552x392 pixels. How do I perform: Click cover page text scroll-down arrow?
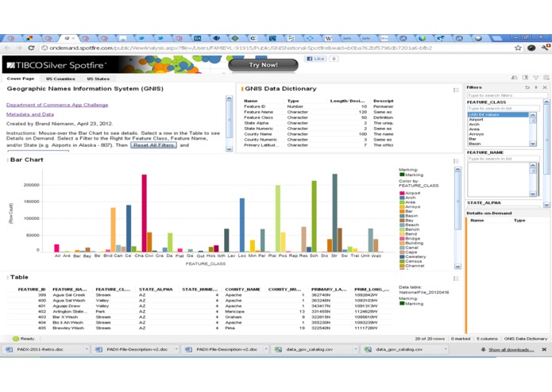click(x=230, y=149)
